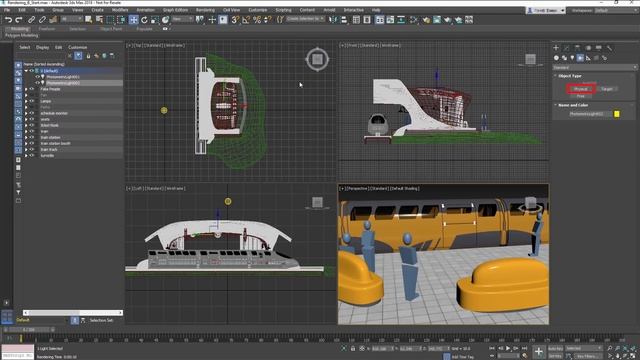Select the Lights category in Create panel
640x360 pixels.
click(572, 58)
